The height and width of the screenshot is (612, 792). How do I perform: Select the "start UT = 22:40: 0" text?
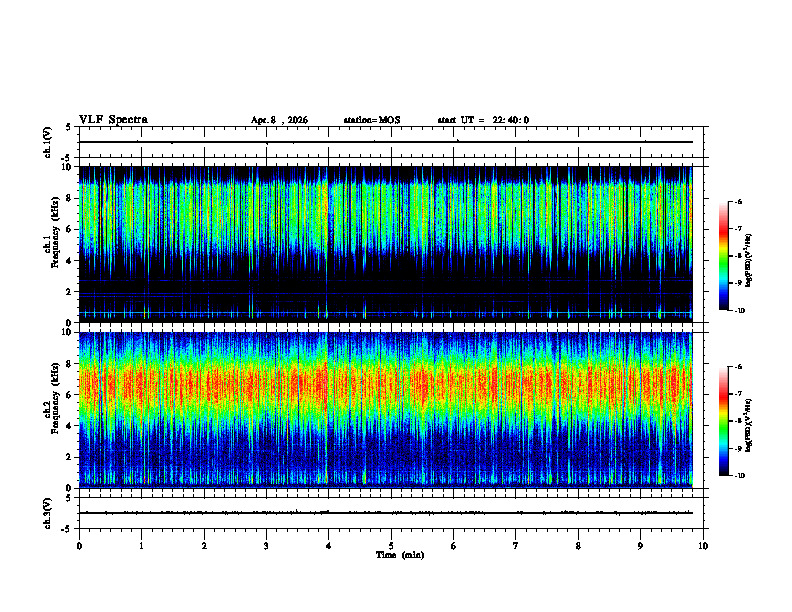point(483,120)
